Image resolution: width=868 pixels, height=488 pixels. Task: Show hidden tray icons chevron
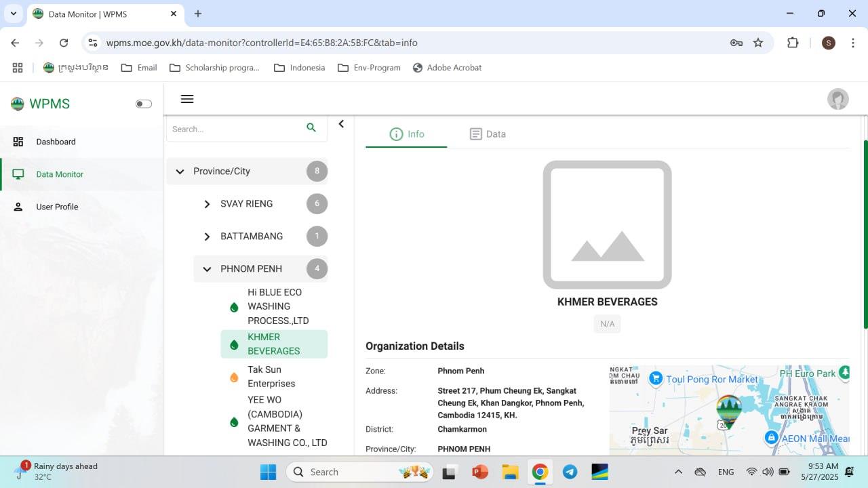coord(678,472)
